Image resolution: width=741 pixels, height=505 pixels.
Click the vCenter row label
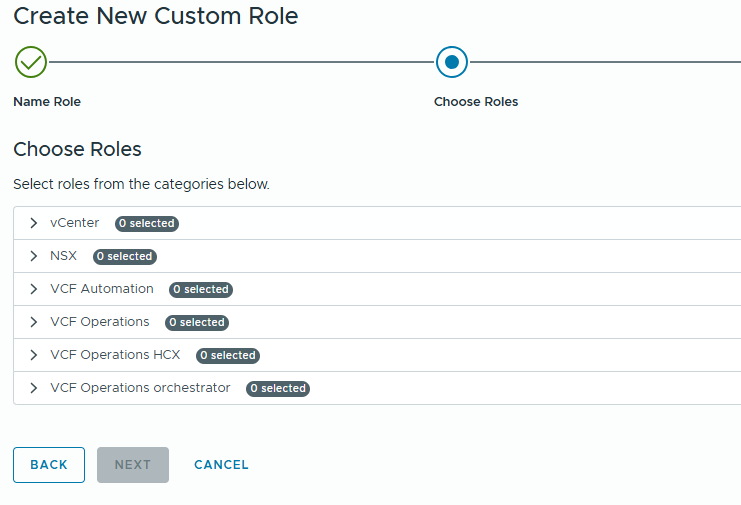[75, 223]
